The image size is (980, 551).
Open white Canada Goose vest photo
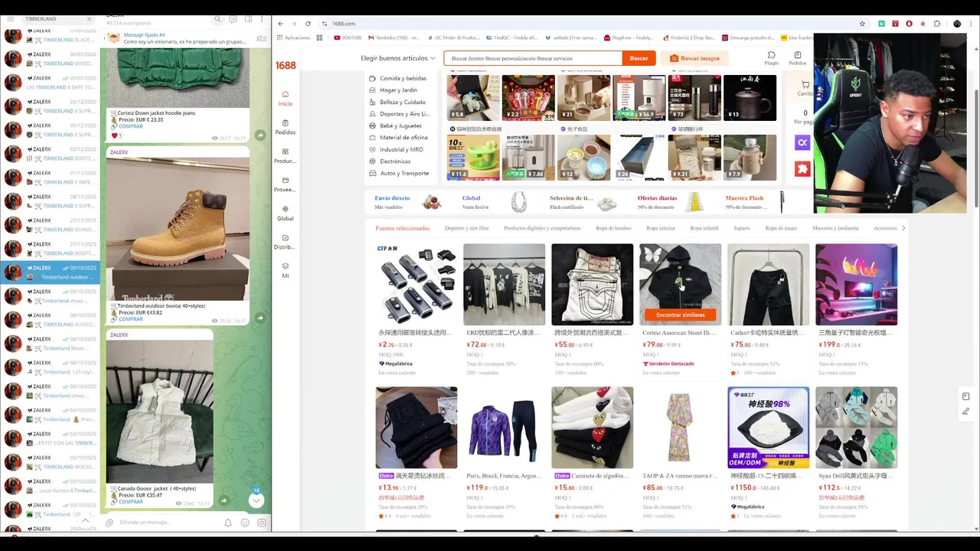[x=160, y=412]
